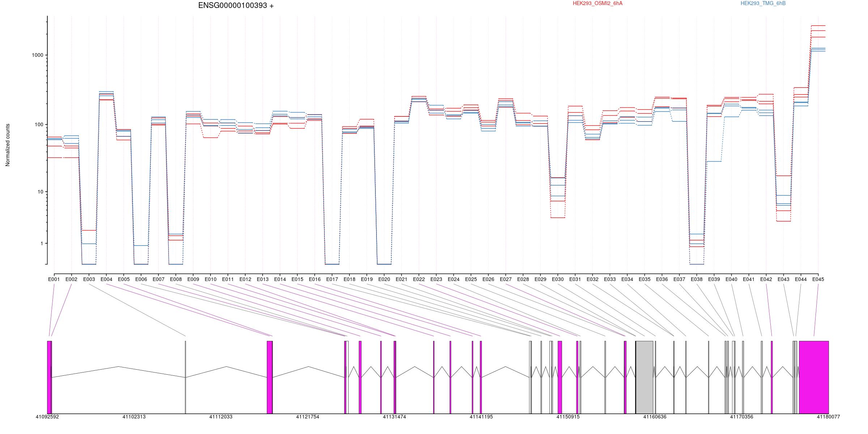Select exon label E026
Image resolution: width=868 pixels, height=434 pixels.
click(488, 279)
